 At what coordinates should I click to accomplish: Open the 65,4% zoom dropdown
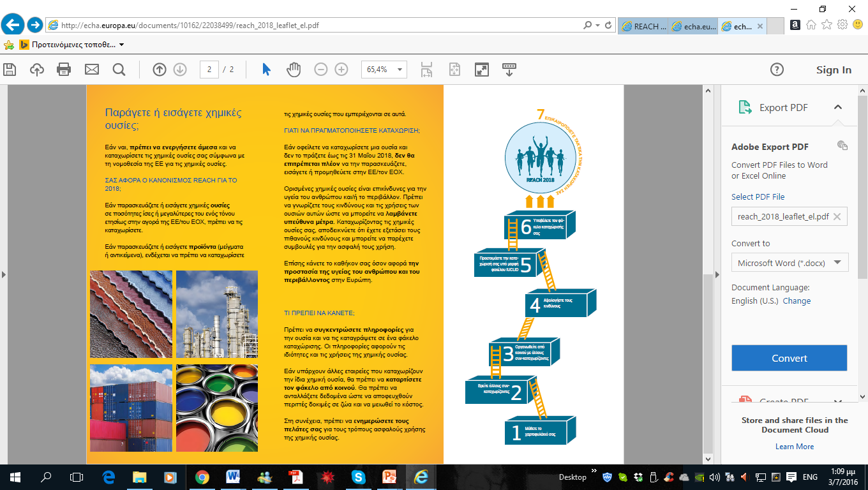[384, 70]
